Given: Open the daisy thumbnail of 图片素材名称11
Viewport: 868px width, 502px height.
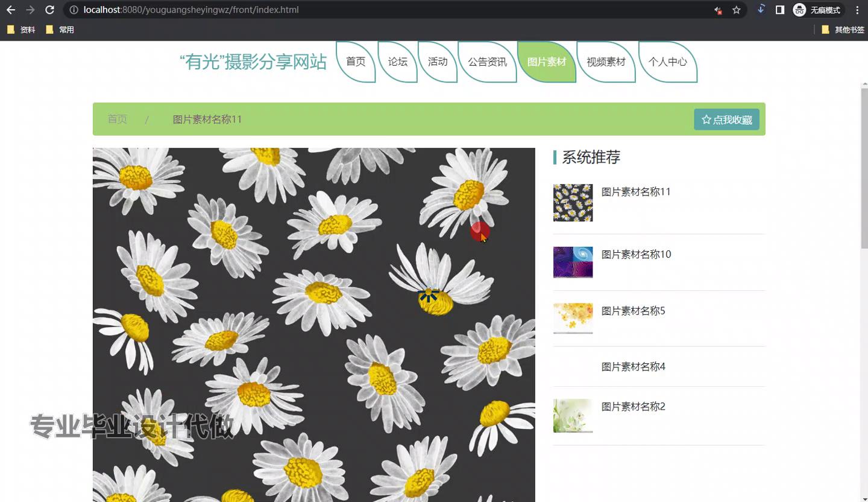Looking at the screenshot, I should click(x=573, y=203).
